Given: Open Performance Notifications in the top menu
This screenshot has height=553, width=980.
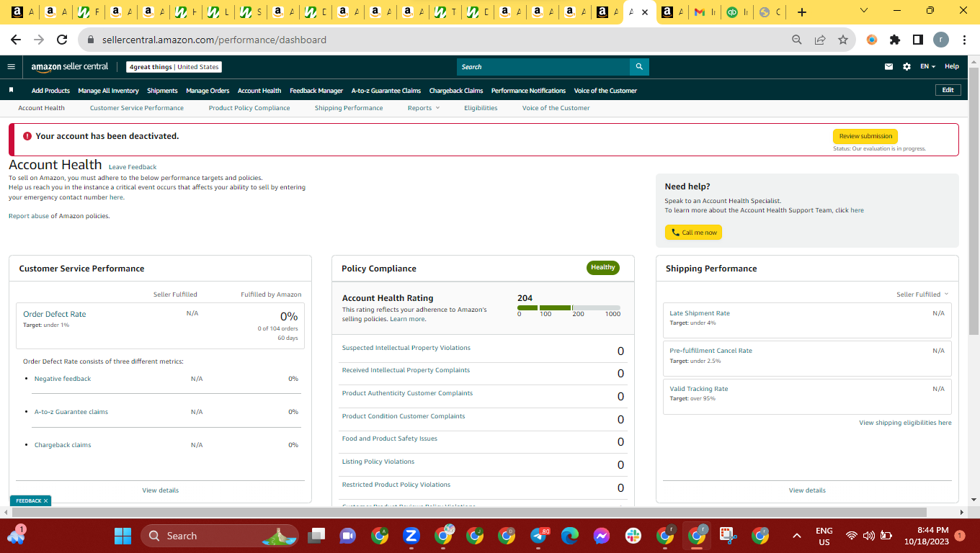Looking at the screenshot, I should point(528,91).
